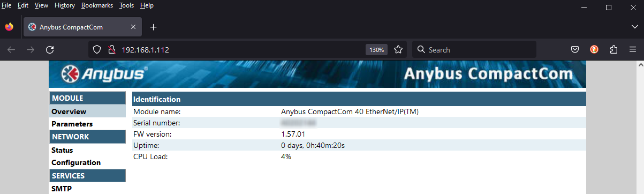
Task: Reset the 130% zoom level indicator
Action: coord(376,49)
